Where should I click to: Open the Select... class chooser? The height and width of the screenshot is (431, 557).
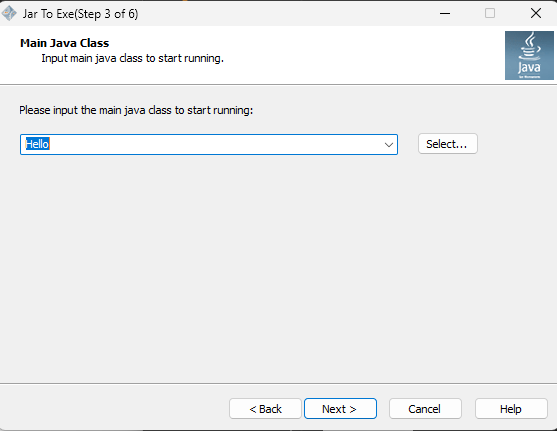[448, 144]
